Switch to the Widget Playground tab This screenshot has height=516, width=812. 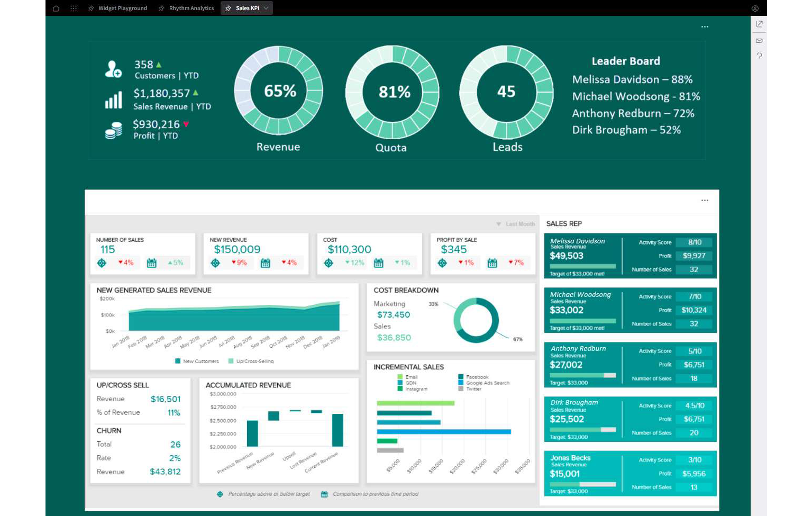click(118, 8)
